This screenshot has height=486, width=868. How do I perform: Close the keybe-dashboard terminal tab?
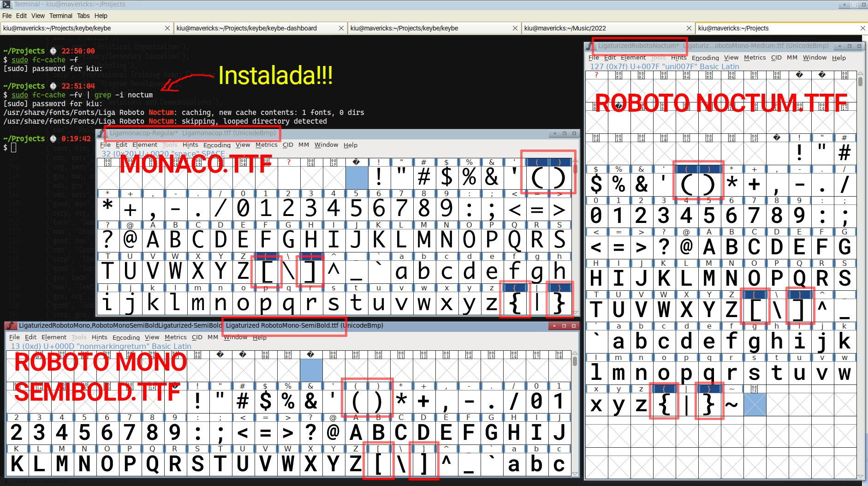[x=341, y=28]
